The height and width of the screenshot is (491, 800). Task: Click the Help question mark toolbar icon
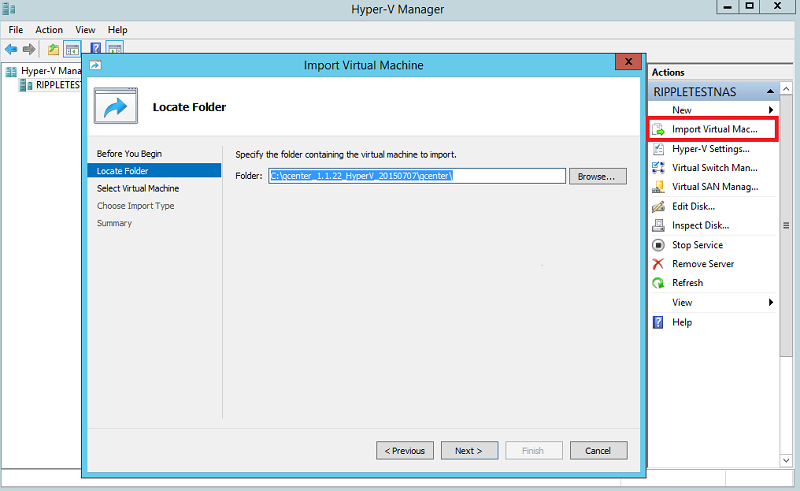click(95, 48)
